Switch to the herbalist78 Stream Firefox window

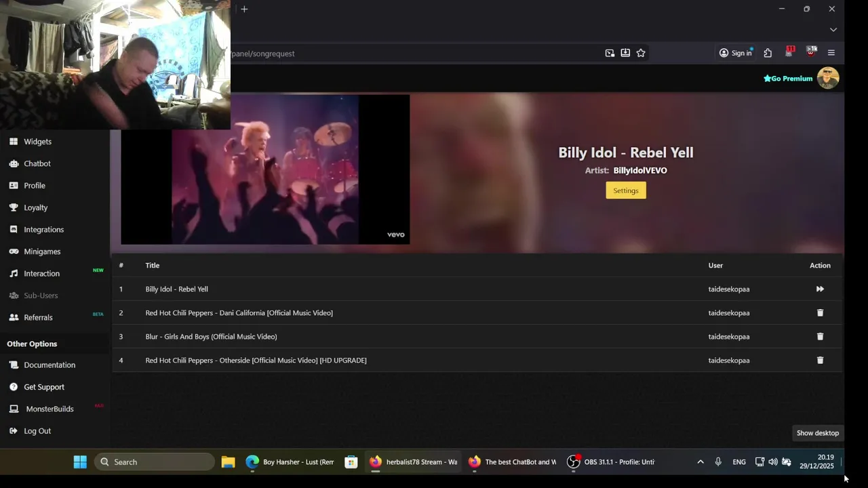413,462
